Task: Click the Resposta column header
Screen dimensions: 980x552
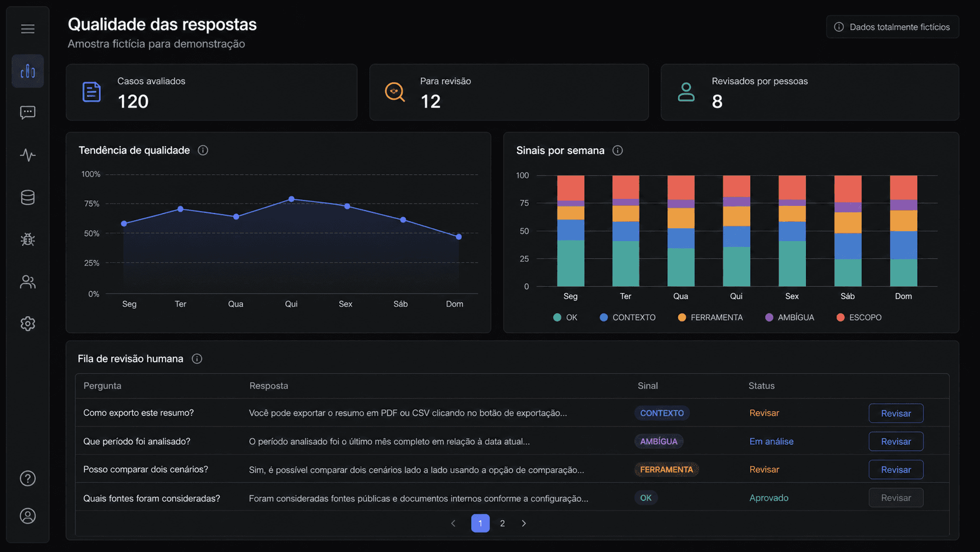Action: (268, 385)
